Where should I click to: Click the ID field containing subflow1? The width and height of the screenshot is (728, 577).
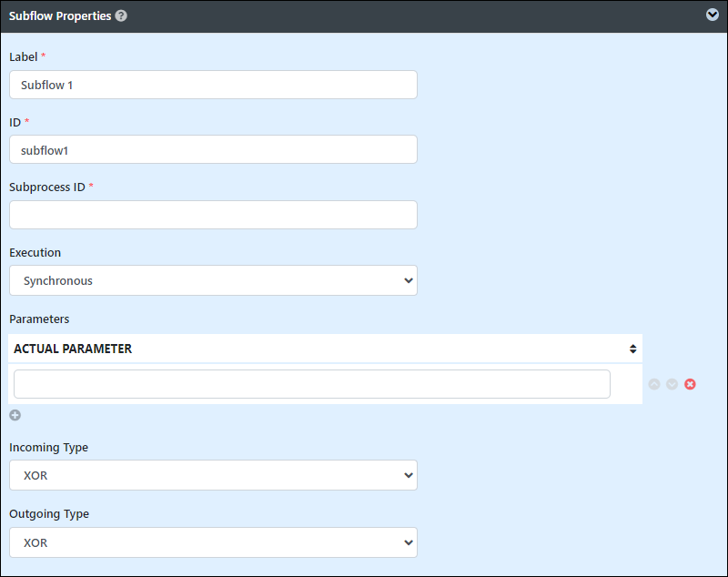coord(213,149)
